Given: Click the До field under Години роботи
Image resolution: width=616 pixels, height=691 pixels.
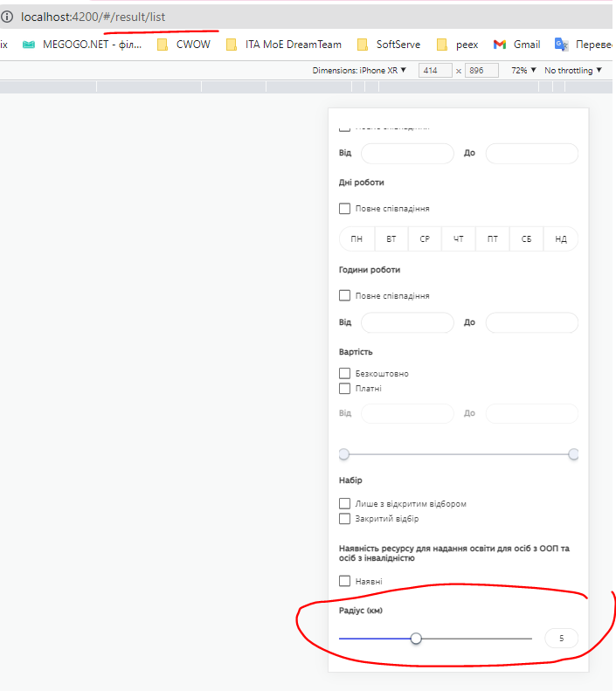Looking at the screenshot, I should pos(532,322).
